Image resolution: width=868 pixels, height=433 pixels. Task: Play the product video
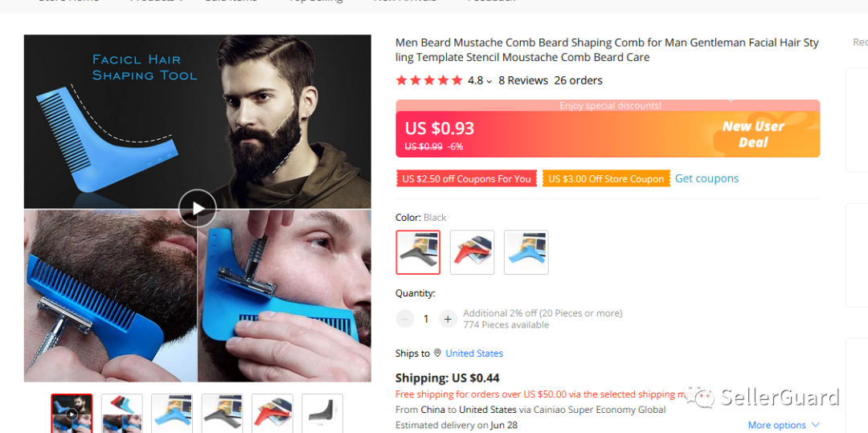pos(197,208)
